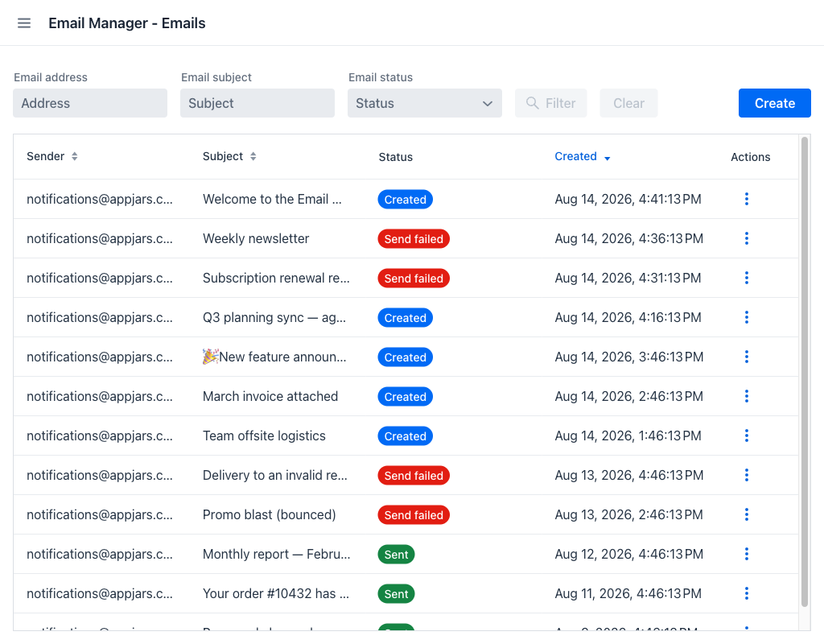Open actions menu for Q3 planning sync row

point(746,317)
